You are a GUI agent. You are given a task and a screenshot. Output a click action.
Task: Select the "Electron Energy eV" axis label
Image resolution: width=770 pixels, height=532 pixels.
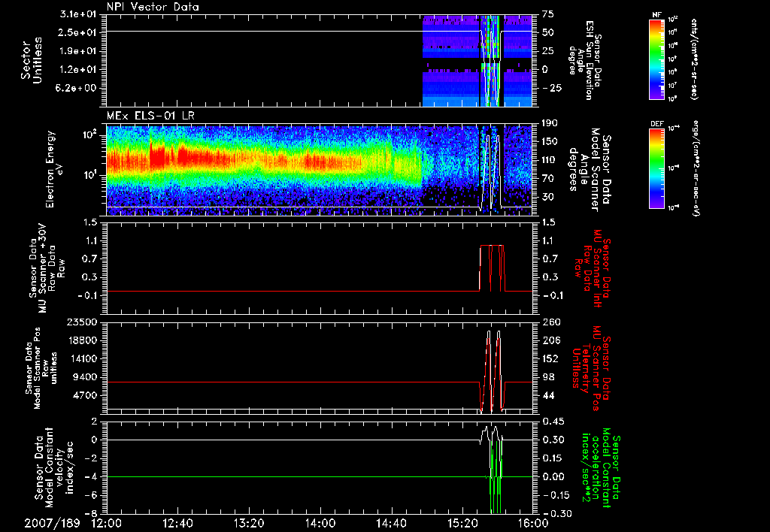[53, 169]
